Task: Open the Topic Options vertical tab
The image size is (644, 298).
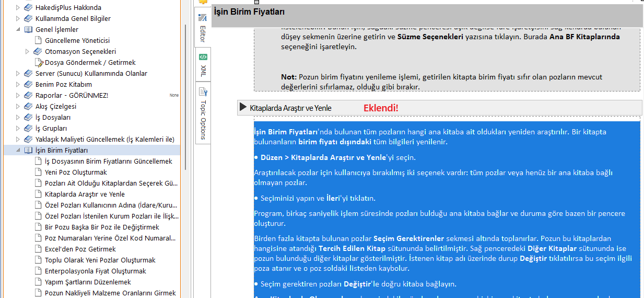Action: tap(203, 112)
